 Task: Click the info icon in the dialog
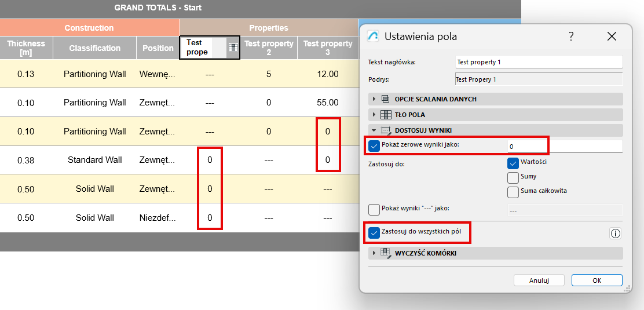point(615,234)
